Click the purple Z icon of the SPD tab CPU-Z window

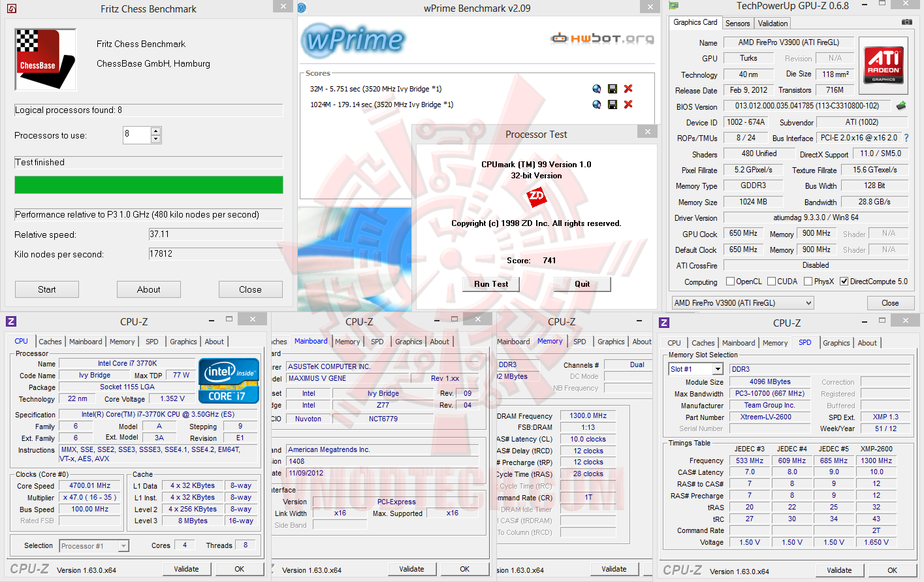(664, 323)
